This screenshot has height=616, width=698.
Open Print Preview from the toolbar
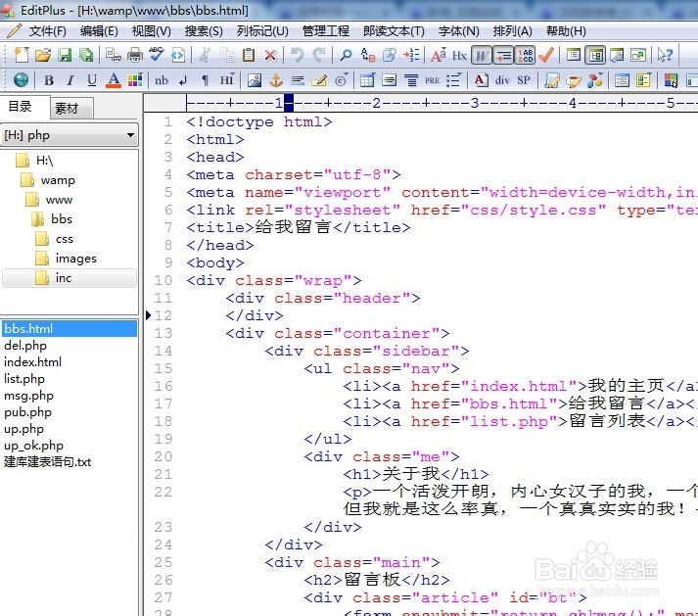pyautogui.click(x=113, y=55)
